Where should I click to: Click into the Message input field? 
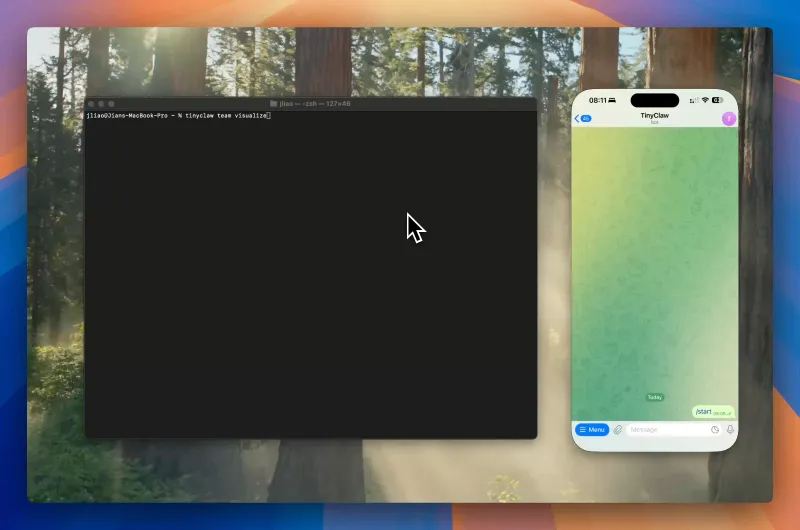click(665, 429)
